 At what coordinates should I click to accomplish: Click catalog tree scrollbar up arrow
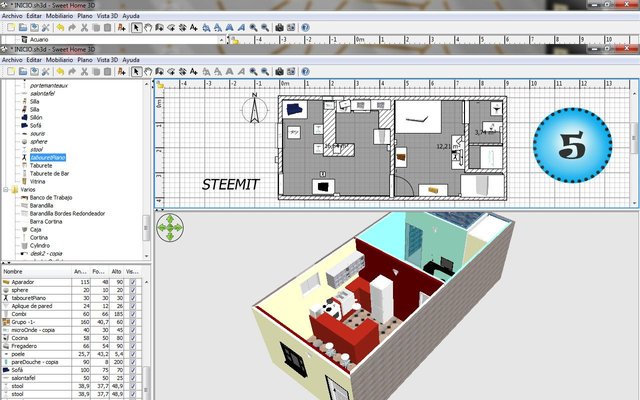pyautogui.click(x=147, y=84)
